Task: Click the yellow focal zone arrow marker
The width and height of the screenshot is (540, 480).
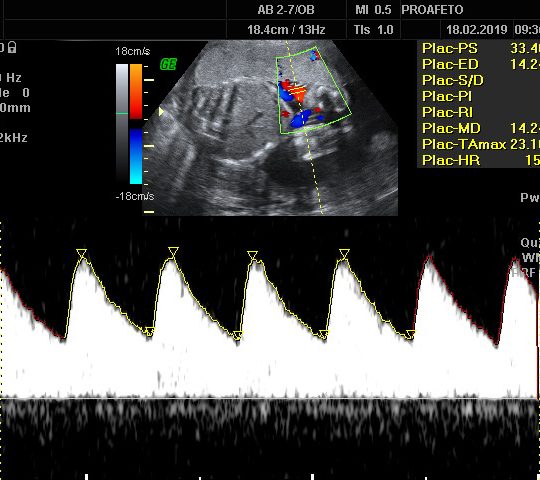Action: (x=161, y=112)
